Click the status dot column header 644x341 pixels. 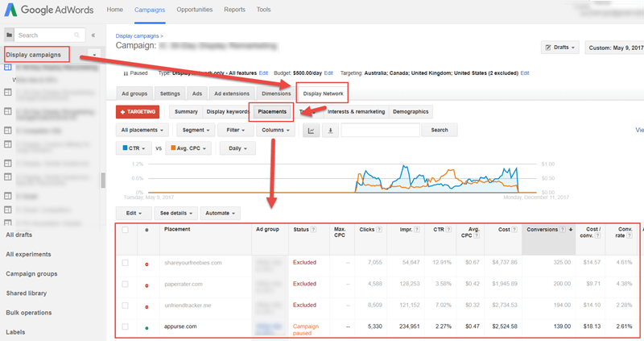147,230
